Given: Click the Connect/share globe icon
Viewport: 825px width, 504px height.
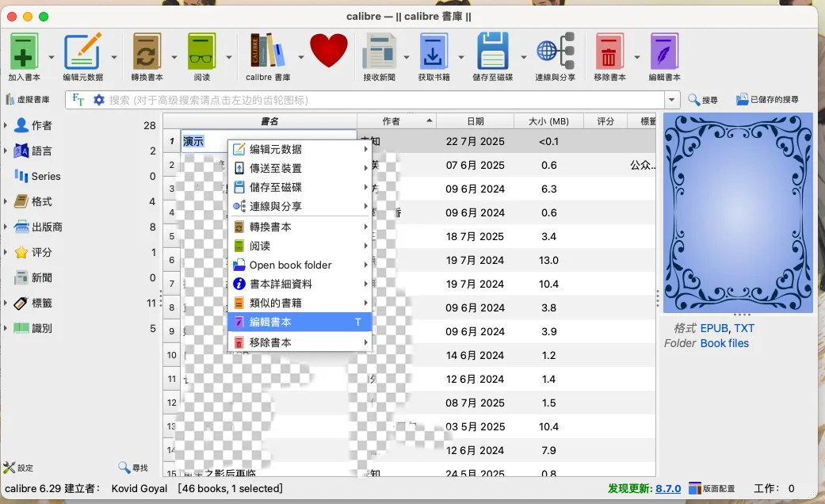Looking at the screenshot, I should 555,52.
